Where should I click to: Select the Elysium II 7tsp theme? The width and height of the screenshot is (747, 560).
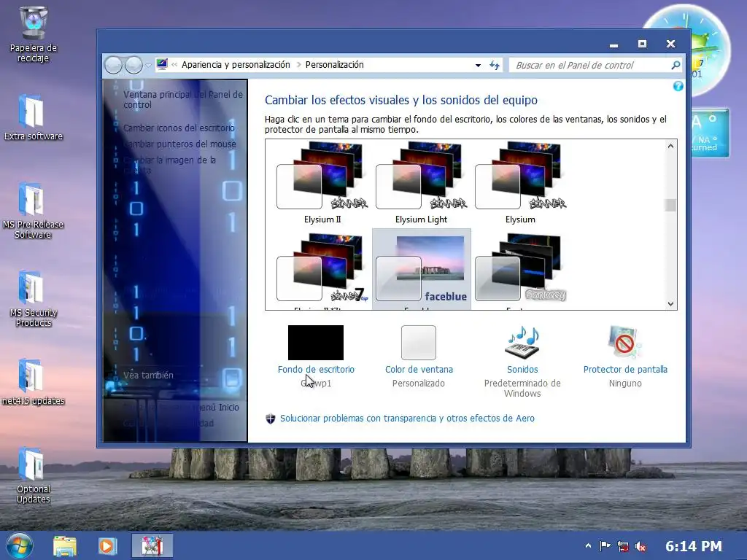322,270
